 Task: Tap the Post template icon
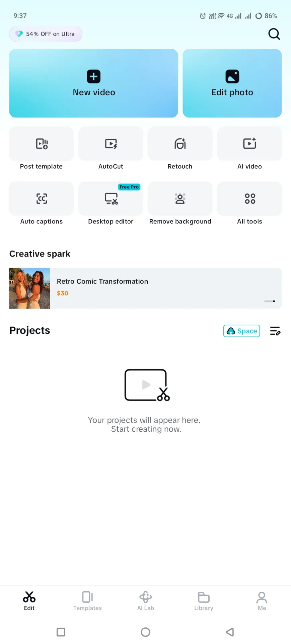[42, 144]
